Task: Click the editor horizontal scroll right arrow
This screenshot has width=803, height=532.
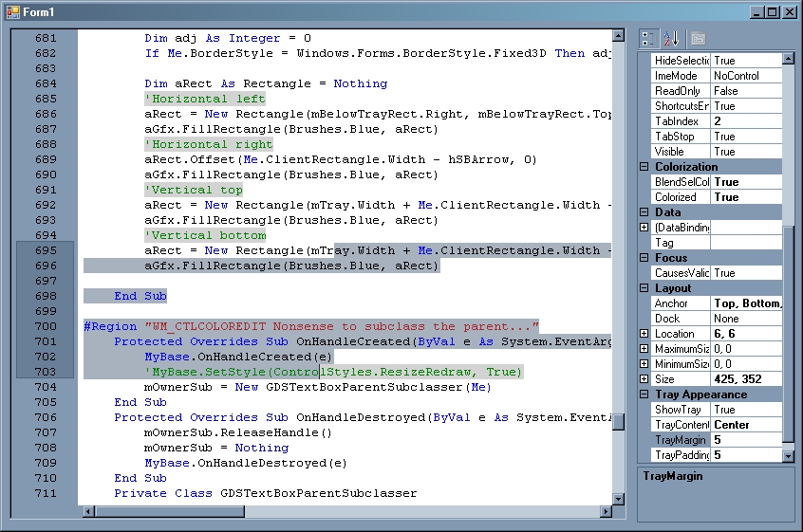Action: (607, 511)
